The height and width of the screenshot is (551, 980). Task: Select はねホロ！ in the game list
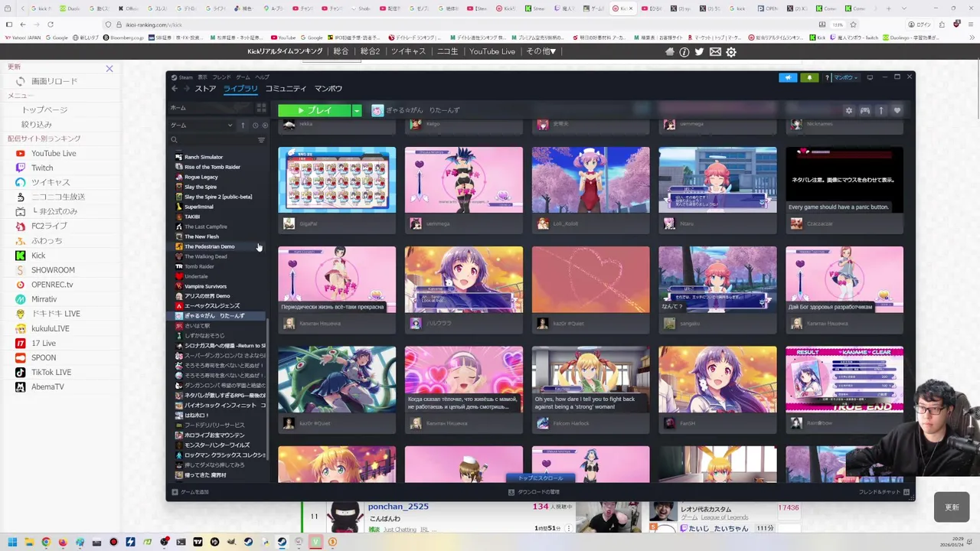pyautogui.click(x=196, y=416)
